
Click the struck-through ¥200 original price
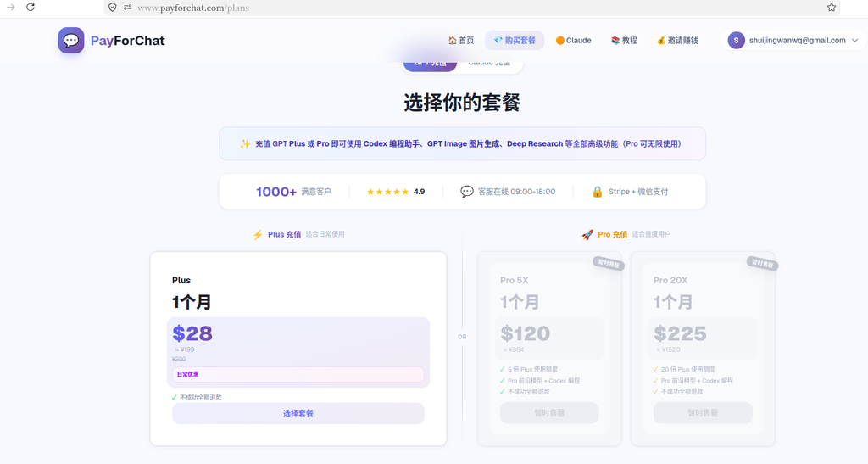pos(179,359)
